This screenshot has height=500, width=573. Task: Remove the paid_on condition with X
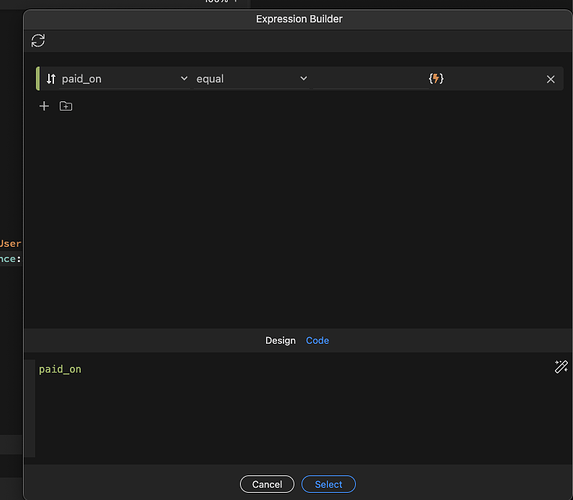tap(550, 79)
